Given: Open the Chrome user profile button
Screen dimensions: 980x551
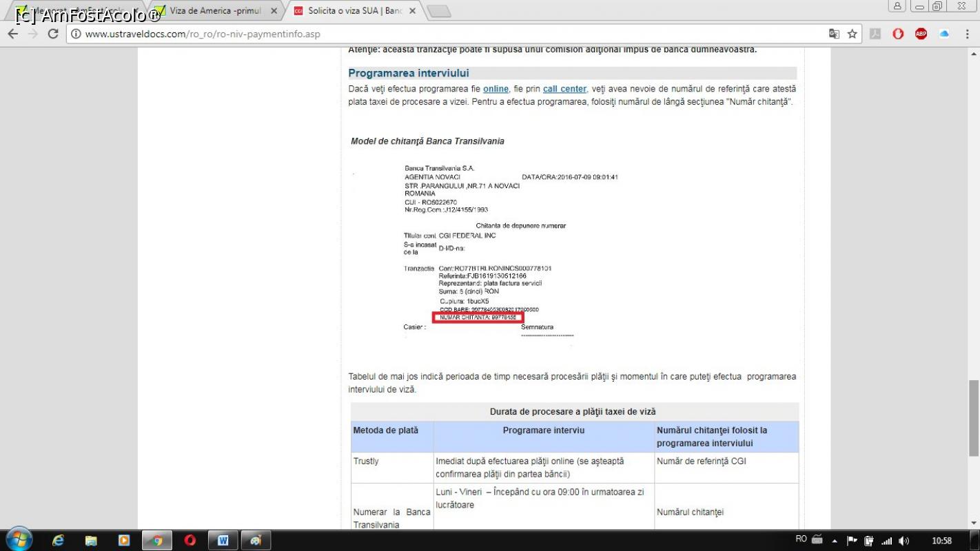Looking at the screenshot, I should pos(897,6).
